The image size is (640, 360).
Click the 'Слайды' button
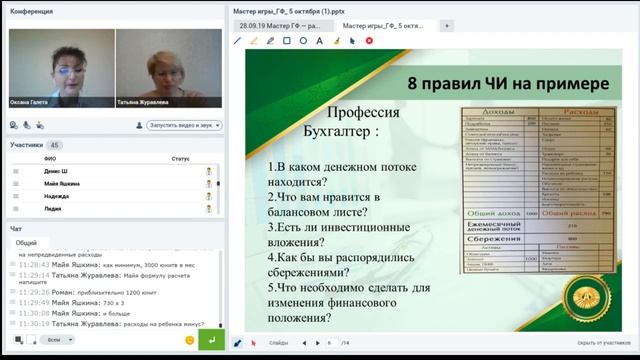pos(279,343)
